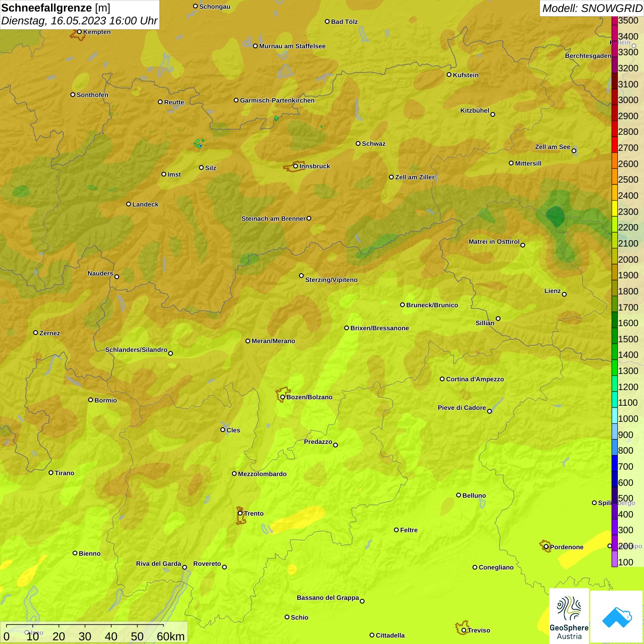Click the Schlanders/Silandro label
Image resolution: width=644 pixels, height=644 pixels.
pyautogui.click(x=136, y=350)
